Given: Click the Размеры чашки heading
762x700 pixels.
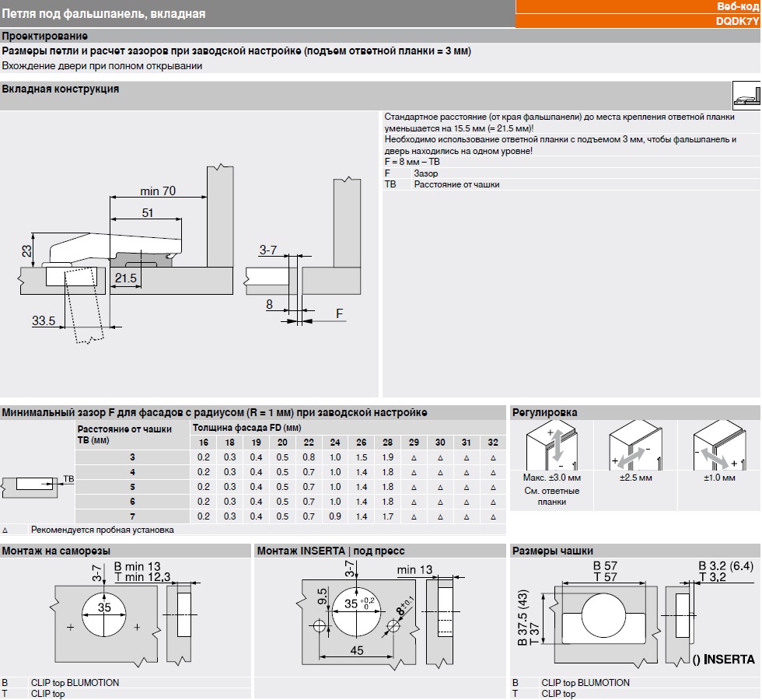Looking at the screenshot, I should coord(552,551).
